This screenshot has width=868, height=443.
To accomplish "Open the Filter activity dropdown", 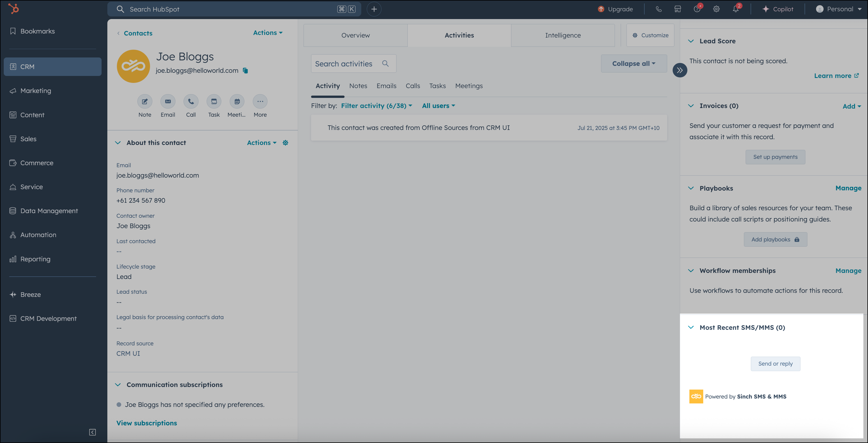I will pyautogui.click(x=376, y=105).
